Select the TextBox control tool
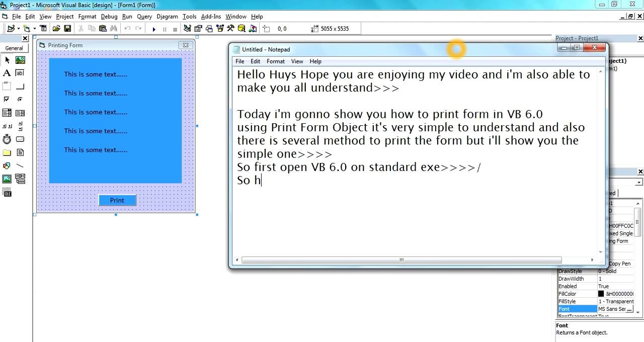The height and width of the screenshot is (342, 644). [x=20, y=73]
